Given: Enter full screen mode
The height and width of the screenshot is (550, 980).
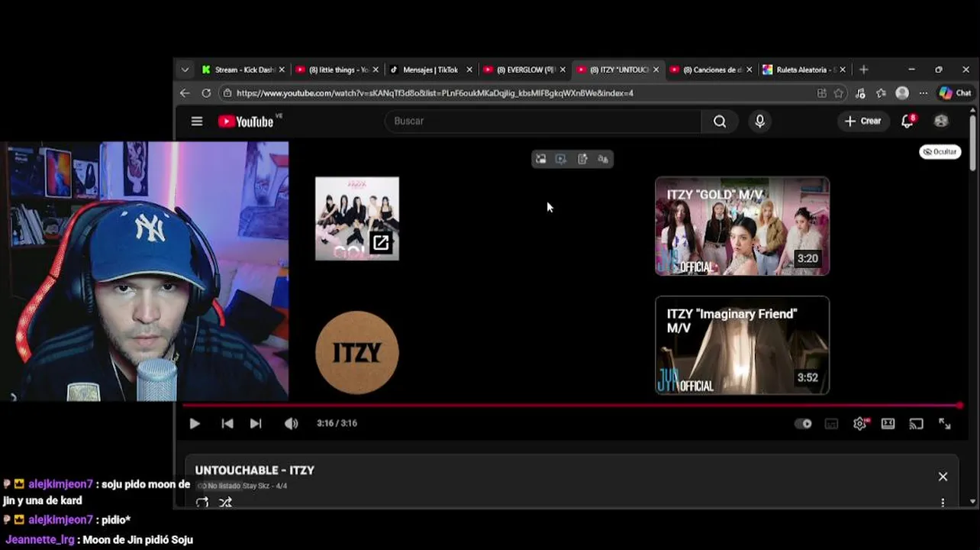Looking at the screenshot, I should (x=945, y=424).
